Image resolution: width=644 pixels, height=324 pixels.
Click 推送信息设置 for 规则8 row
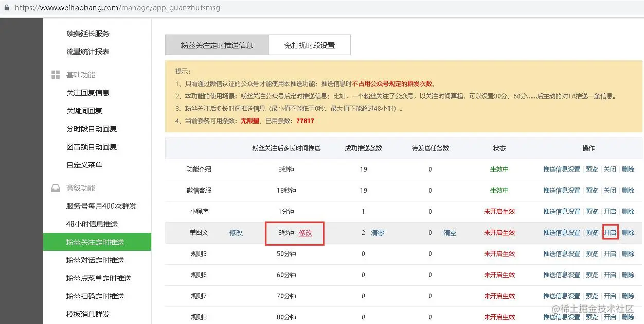pyautogui.click(x=562, y=317)
